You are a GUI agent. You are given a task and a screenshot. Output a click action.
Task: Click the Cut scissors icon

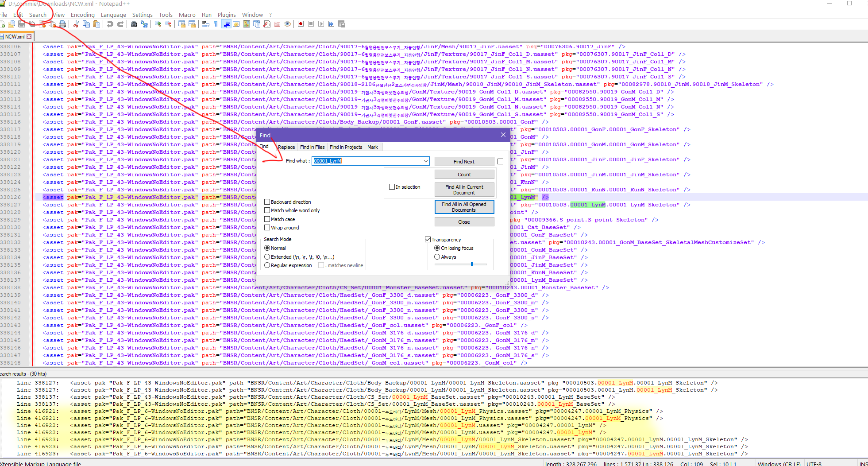(x=76, y=24)
